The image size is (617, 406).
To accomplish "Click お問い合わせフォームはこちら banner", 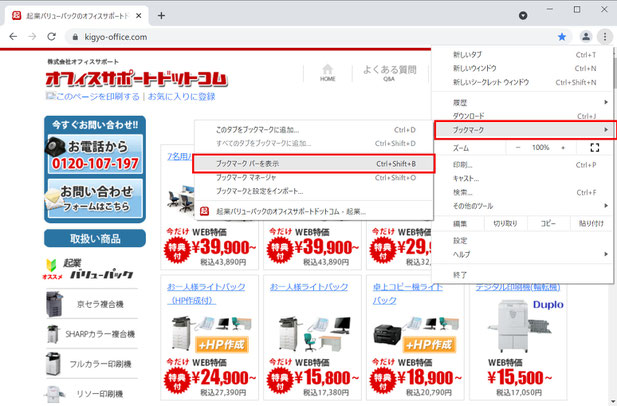I will pyautogui.click(x=95, y=199).
